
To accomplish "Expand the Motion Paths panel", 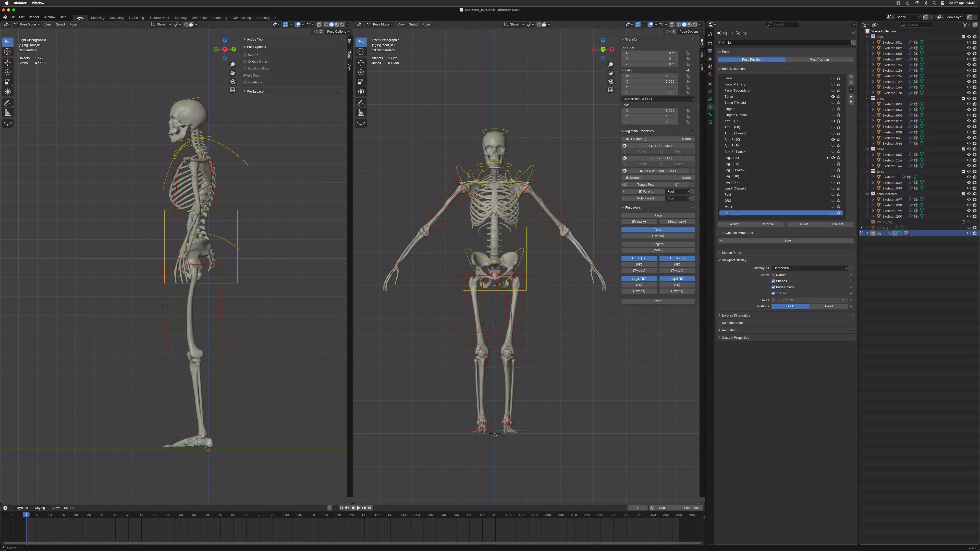I will click(731, 253).
